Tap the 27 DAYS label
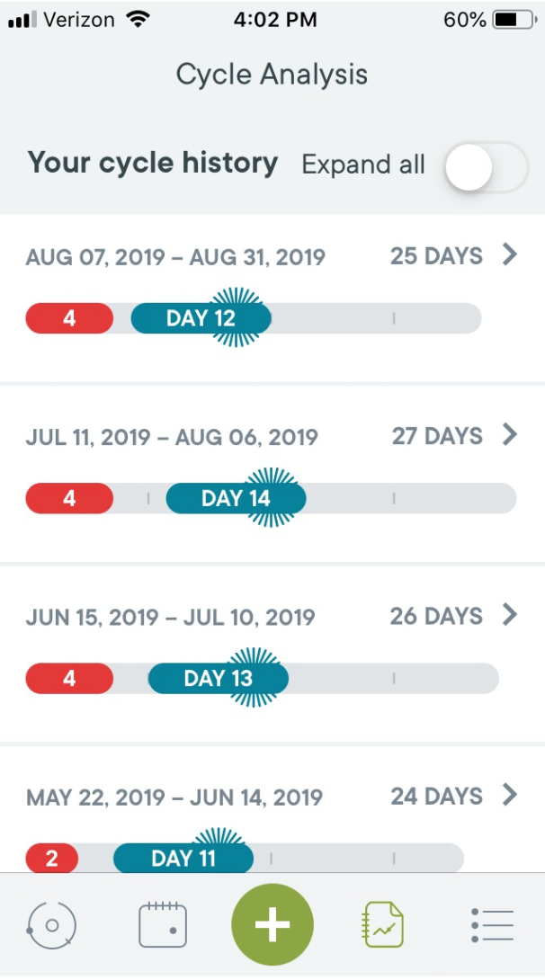Screen dimensions: 545x980 (x=437, y=436)
